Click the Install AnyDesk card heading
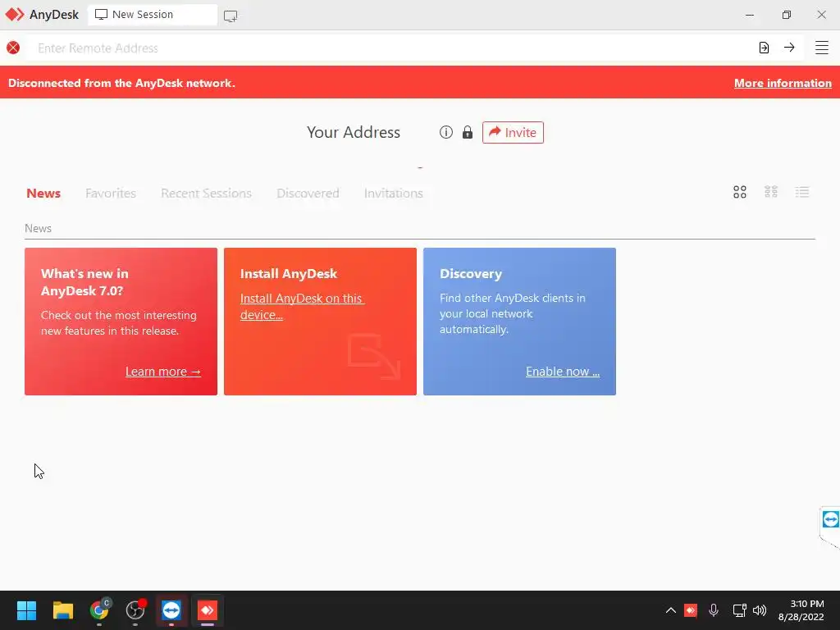Viewport: 840px width, 630px height. [289, 274]
